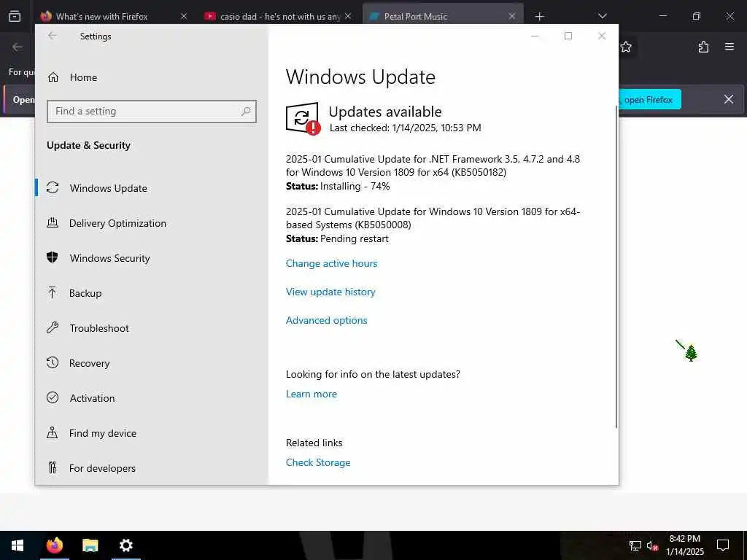The width and height of the screenshot is (747, 560).
Task: Click the search magnifier in Find a setting
Action: click(246, 112)
